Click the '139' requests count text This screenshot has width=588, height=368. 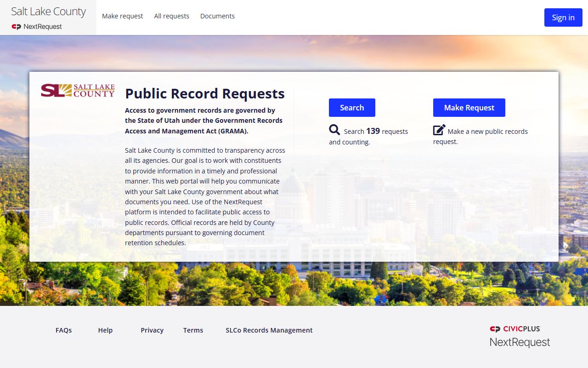click(x=373, y=131)
